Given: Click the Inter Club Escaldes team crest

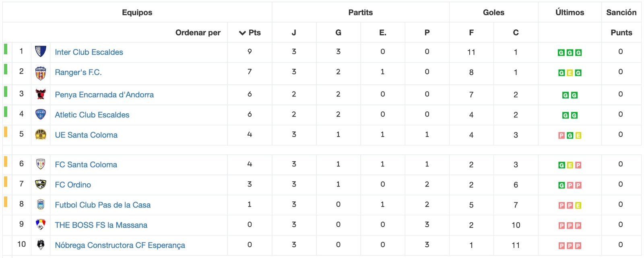Looking at the screenshot, I should click(x=41, y=52).
